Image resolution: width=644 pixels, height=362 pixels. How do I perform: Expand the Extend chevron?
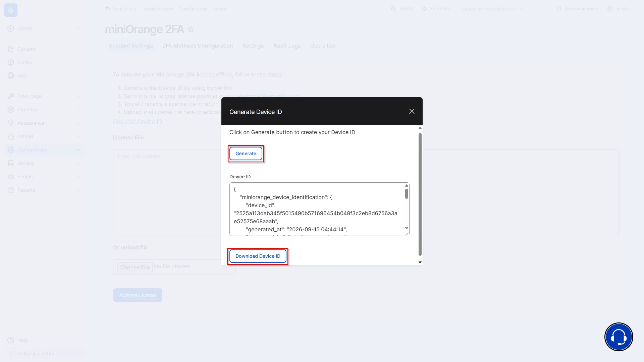click(x=78, y=136)
